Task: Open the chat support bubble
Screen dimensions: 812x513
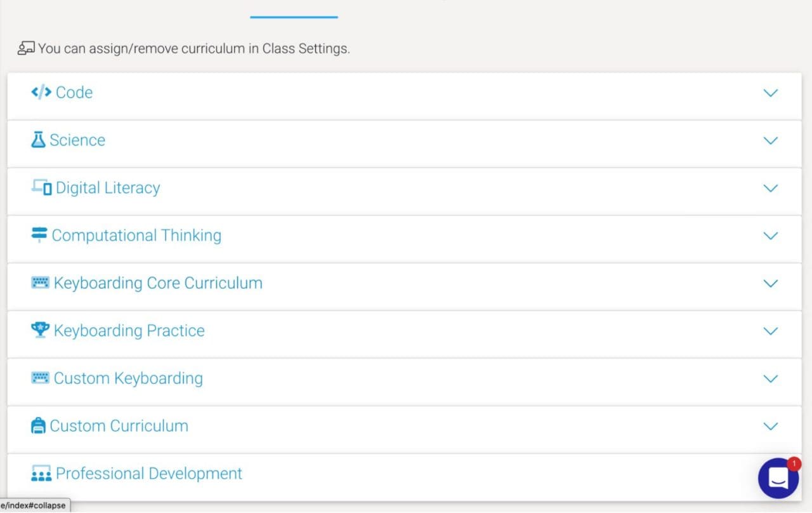Action: 779,478
